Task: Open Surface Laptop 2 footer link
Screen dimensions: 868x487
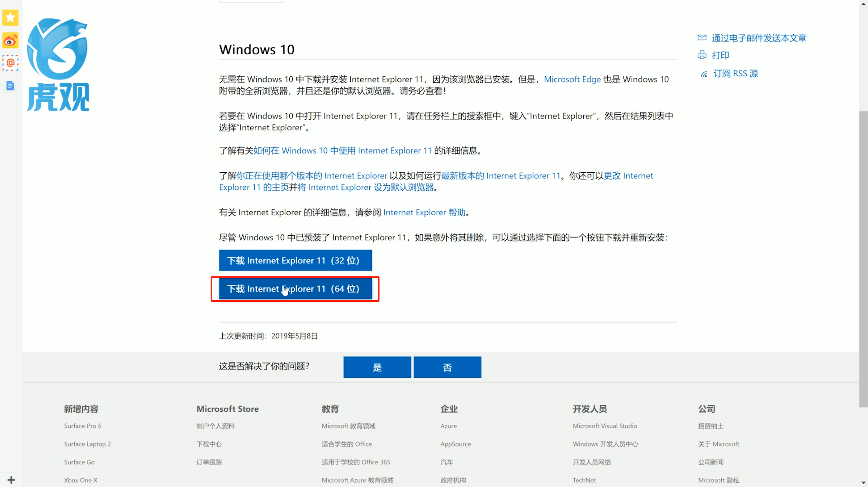Action: click(x=87, y=444)
